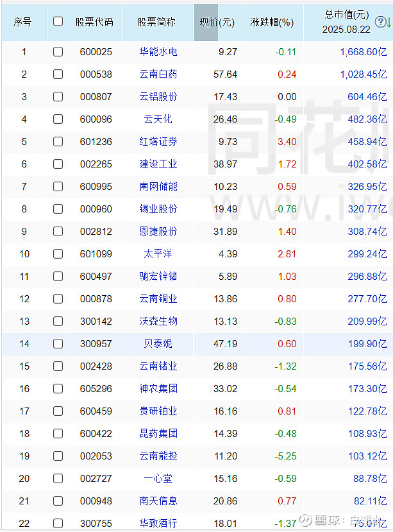Tick the 昆药集团 row checkbox
This screenshot has height=532, width=393.
[58, 433]
